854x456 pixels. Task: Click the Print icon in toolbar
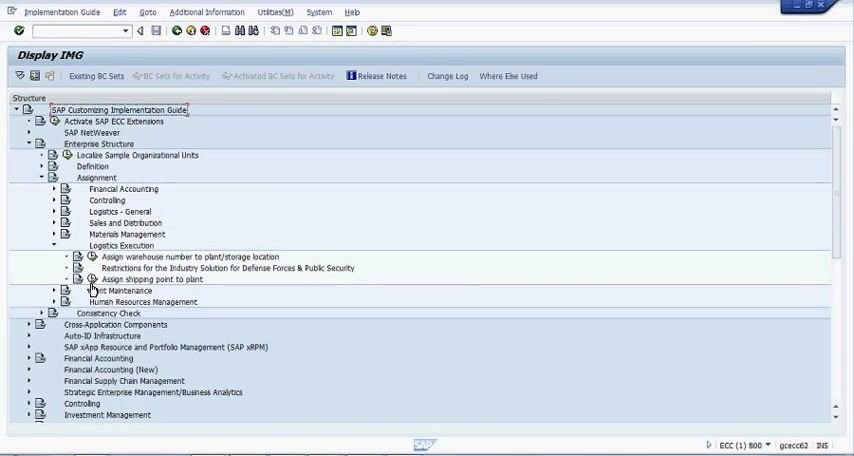click(225, 31)
